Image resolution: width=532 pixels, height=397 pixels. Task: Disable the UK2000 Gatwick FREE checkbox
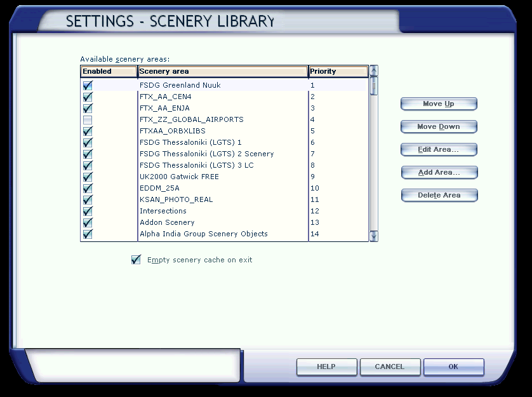click(x=88, y=177)
